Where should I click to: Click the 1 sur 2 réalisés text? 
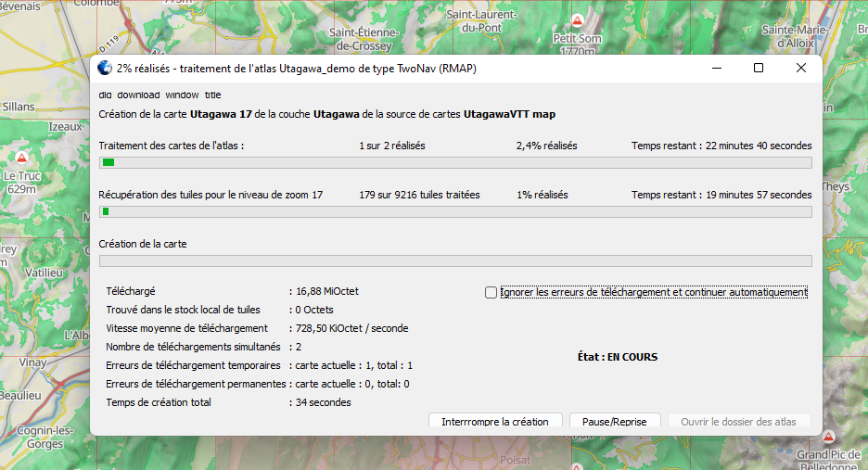pos(392,146)
